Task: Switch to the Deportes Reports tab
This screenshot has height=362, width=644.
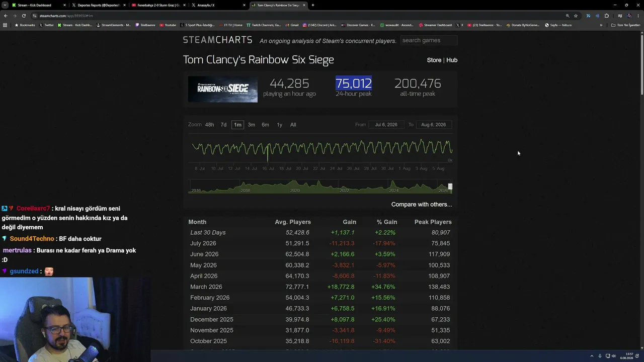Action: (98, 5)
